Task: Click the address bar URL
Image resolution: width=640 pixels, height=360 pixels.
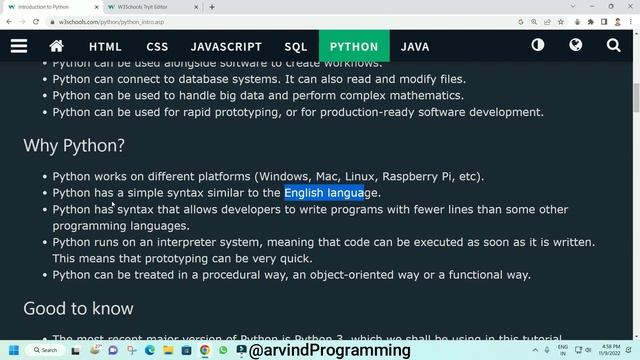Action: (111, 22)
